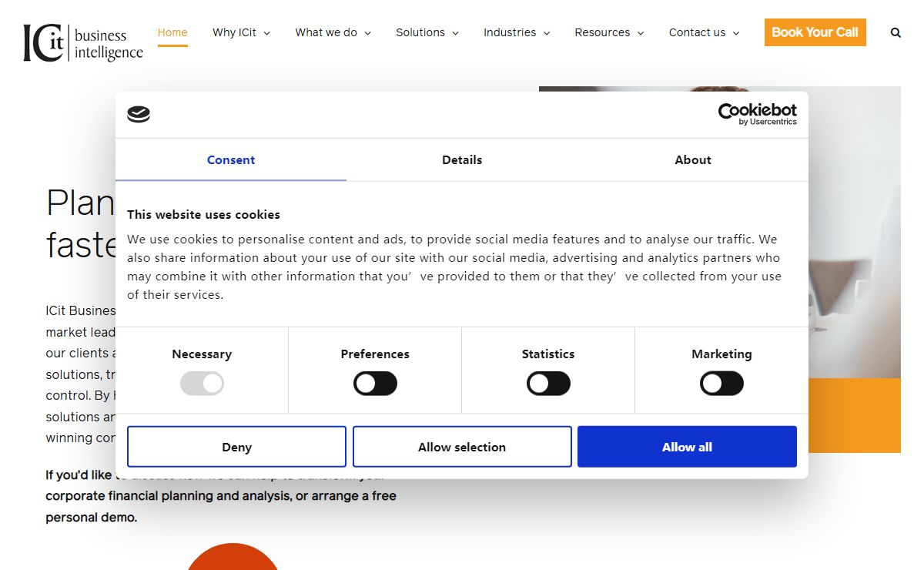
Task: Switch to the Details tab
Action: tap(462, 160)
